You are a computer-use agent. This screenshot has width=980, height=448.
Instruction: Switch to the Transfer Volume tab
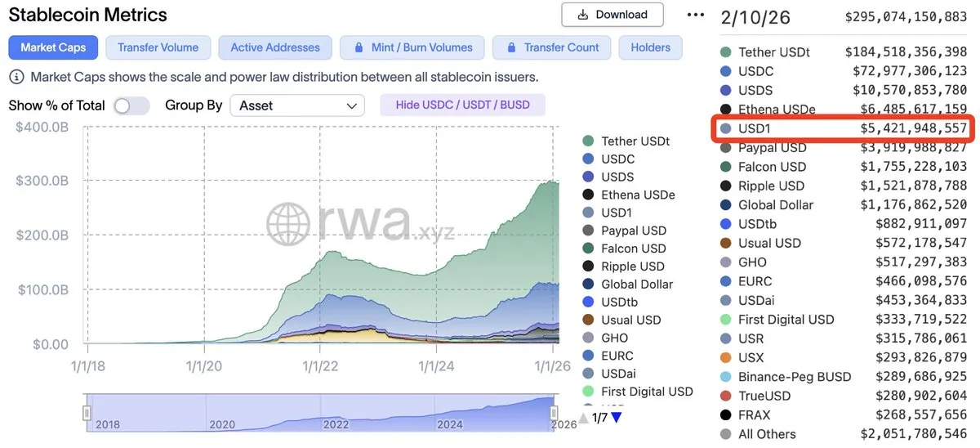point(158,47)
